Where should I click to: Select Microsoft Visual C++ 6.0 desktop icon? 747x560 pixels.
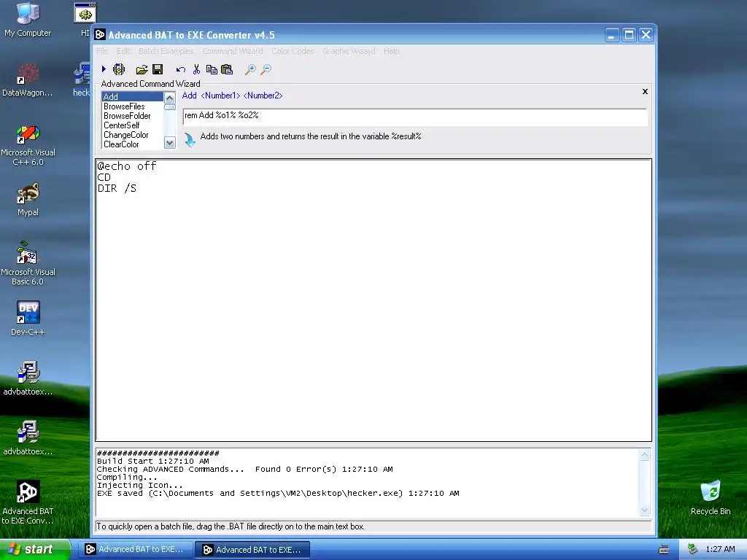pyautogui.click(x=28, y=145)
